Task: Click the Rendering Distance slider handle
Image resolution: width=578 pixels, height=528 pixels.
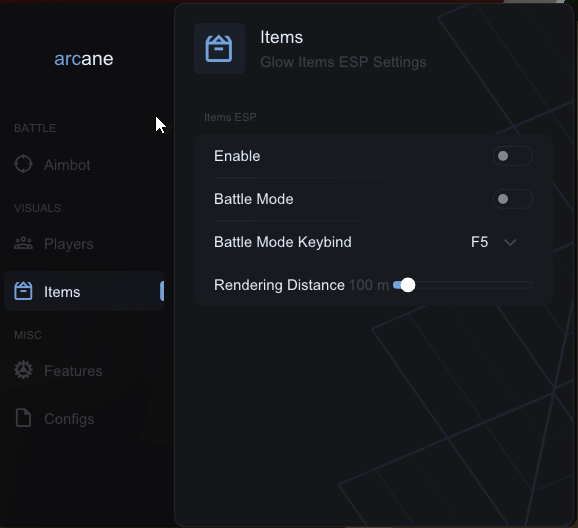Action: [x=407, y=285]
